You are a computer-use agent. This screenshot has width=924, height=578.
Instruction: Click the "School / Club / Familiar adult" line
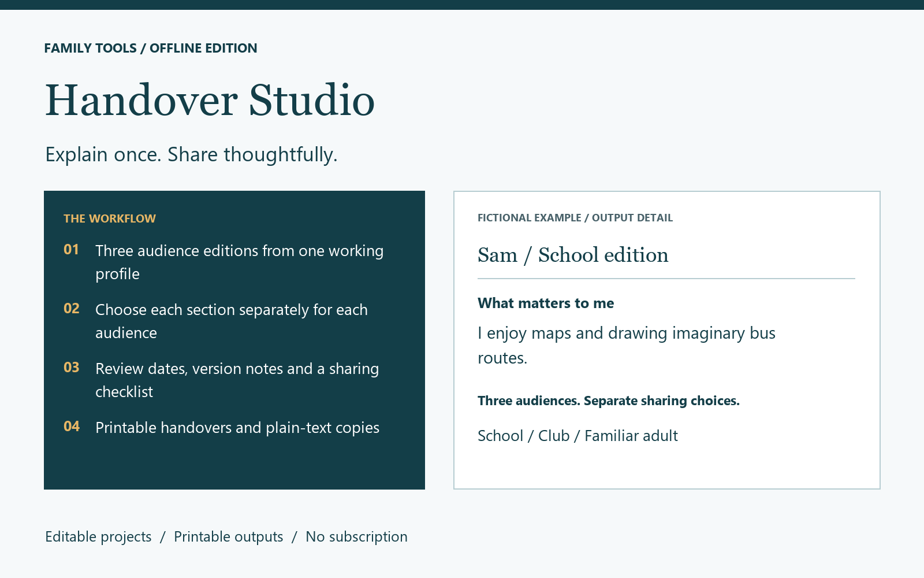577,436
